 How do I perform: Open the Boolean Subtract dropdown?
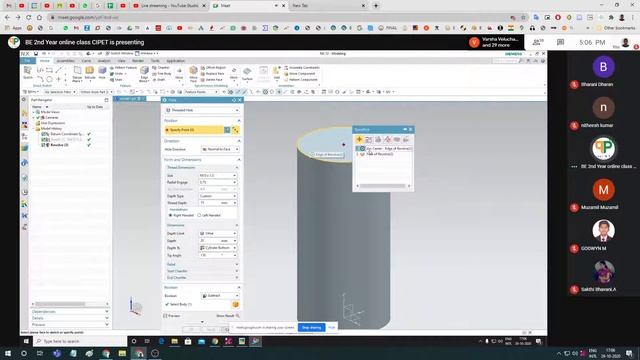pos(220,296)
